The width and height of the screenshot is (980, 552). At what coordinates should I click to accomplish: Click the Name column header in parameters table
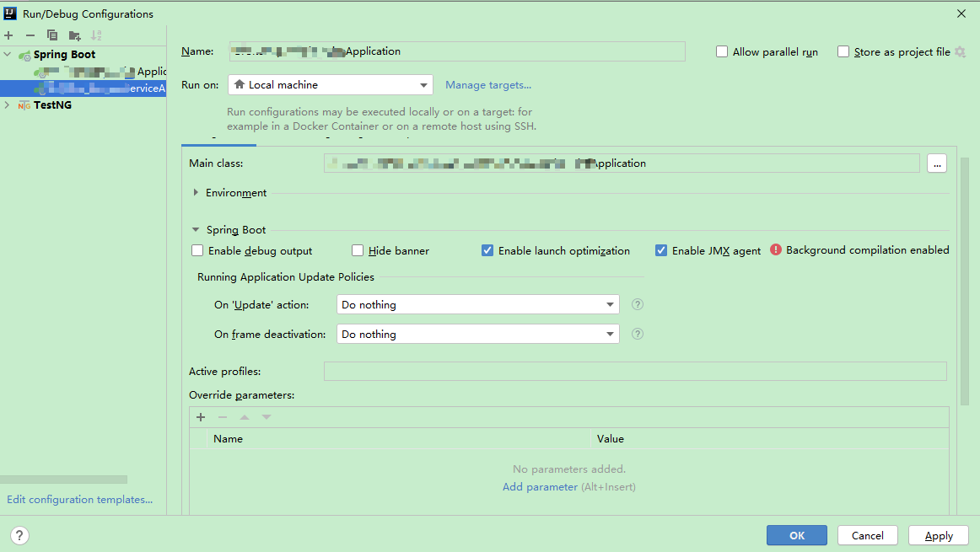click(x=399, y=439)
